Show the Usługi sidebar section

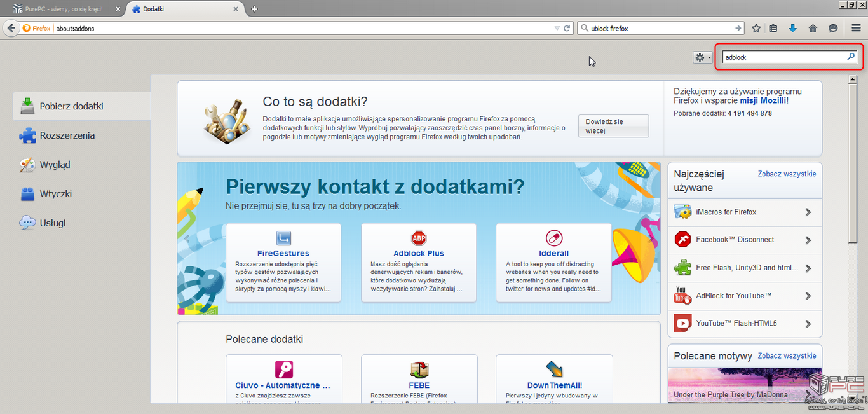point(81,223)
